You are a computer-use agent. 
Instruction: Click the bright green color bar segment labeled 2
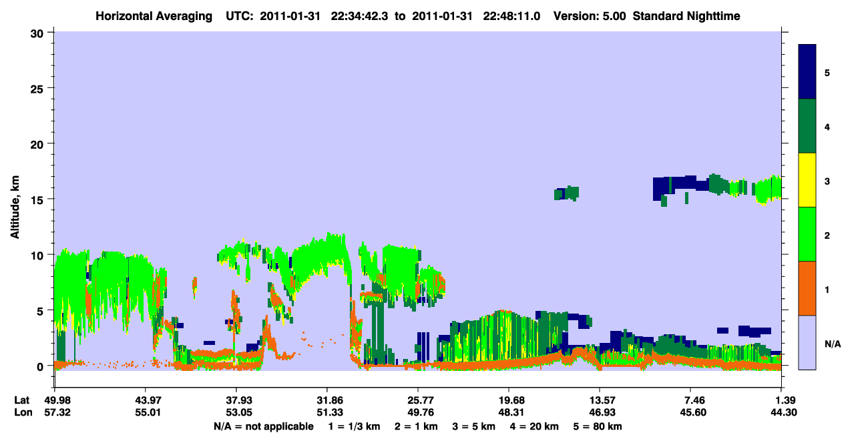click(x=807, y=234)
